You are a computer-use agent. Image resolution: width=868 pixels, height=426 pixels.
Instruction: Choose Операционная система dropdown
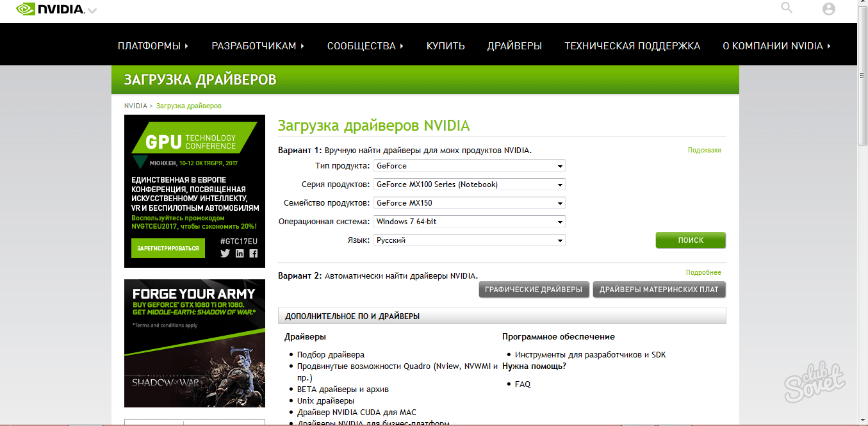(x=470, y=222)
